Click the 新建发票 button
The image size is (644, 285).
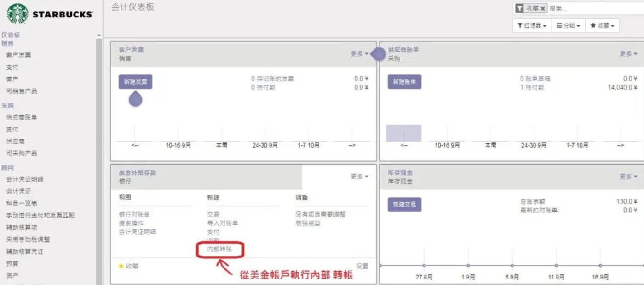135,82
